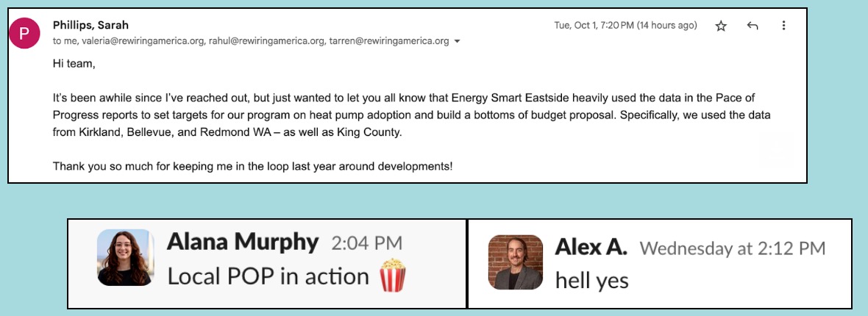The width and height of the screenshot is (868, 316).
Task: Click the pink P sender avatar
Action: (24, 33)
